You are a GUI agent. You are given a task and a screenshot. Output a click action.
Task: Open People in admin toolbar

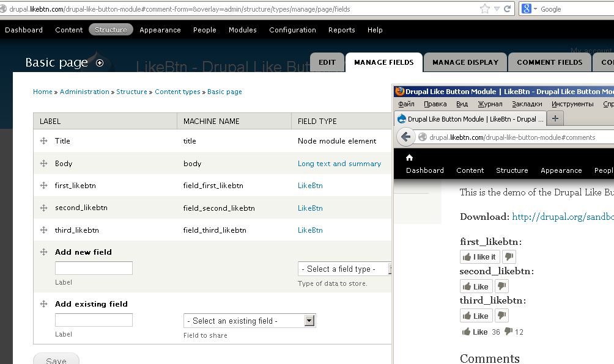coord(204,30)
